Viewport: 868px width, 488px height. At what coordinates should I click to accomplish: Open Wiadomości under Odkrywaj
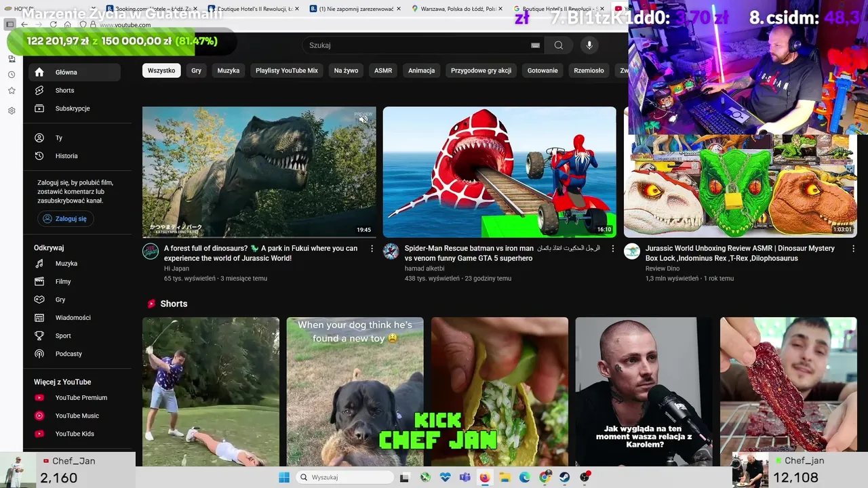tap(75, 318)
